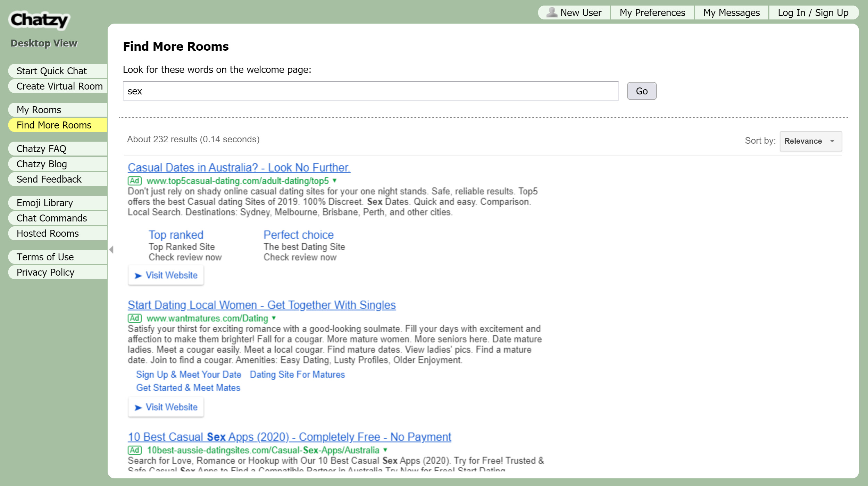Screen dimensions: 868x486
Task: Click Log In / Sign Up
Action: pos(813,13)
